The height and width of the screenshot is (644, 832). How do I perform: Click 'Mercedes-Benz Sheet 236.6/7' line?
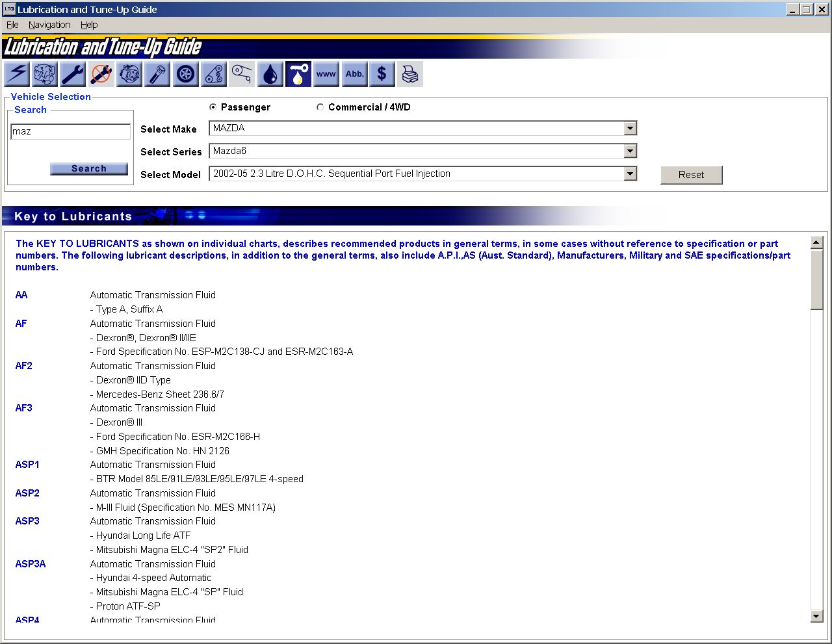click(157, 394)
